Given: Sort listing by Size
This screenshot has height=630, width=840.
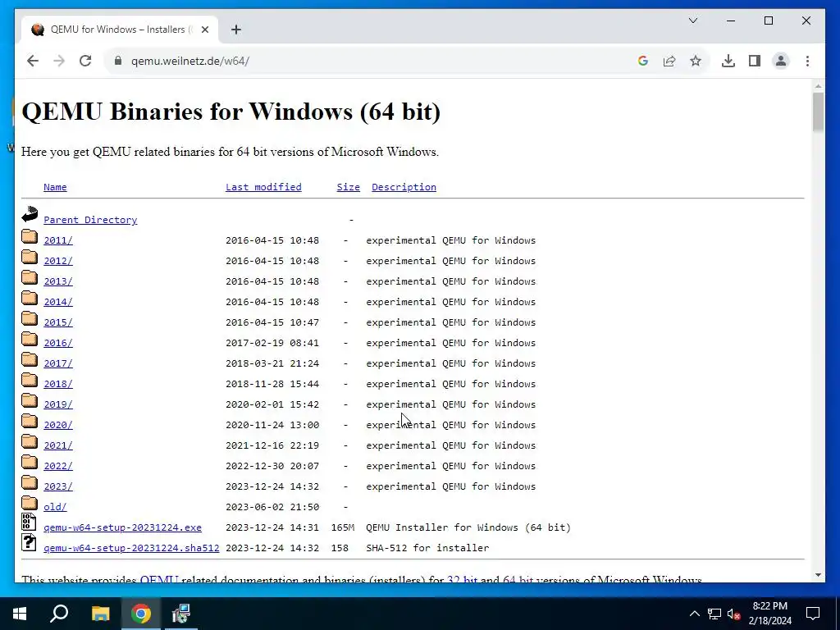Looking at the screenshot, I should (348, 187).
